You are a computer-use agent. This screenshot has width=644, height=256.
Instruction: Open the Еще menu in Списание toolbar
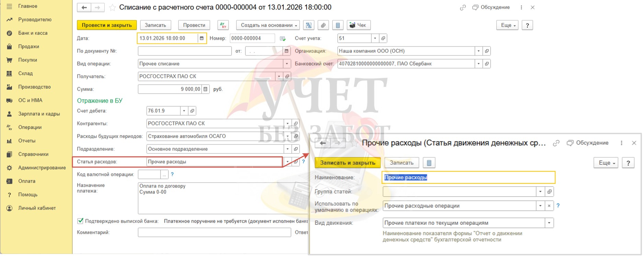tap(507, 25)
